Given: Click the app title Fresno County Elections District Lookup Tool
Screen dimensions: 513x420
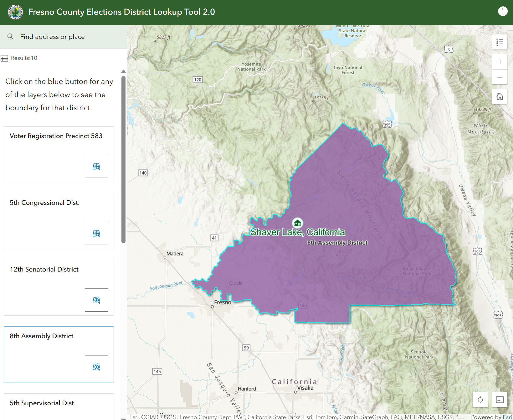Looking at the screenshot, I should click(x=121, y=12).
